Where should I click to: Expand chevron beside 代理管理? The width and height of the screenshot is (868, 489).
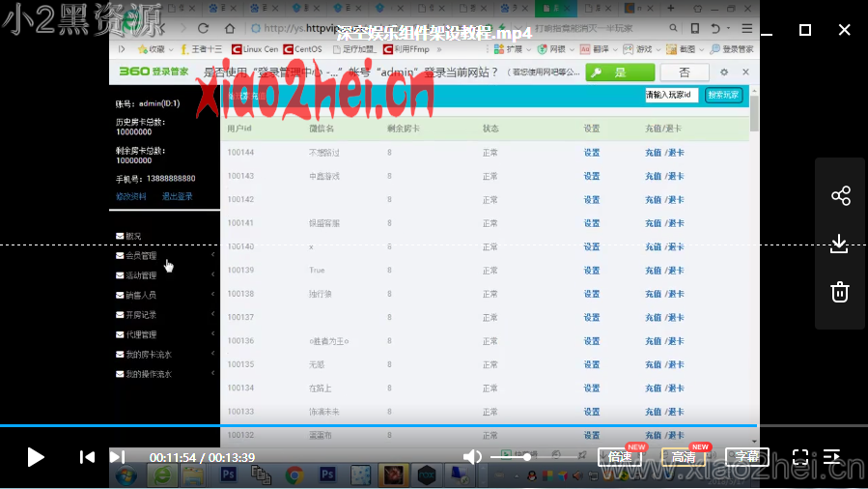pos(212,333)
